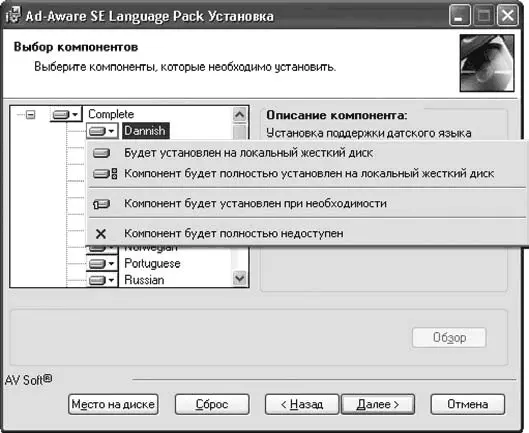Click the installer banner image in the header
The image size is (529, 433).
point(487,63)
